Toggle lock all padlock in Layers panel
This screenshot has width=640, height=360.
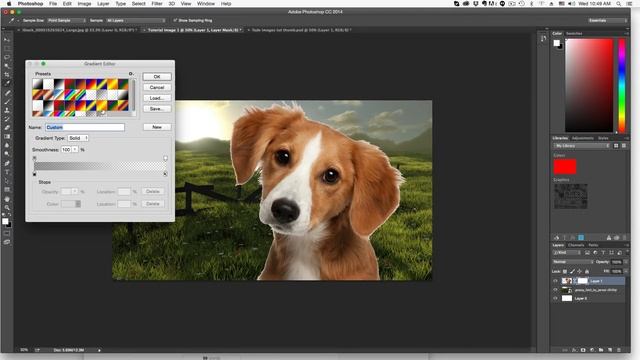coord(587,271)
